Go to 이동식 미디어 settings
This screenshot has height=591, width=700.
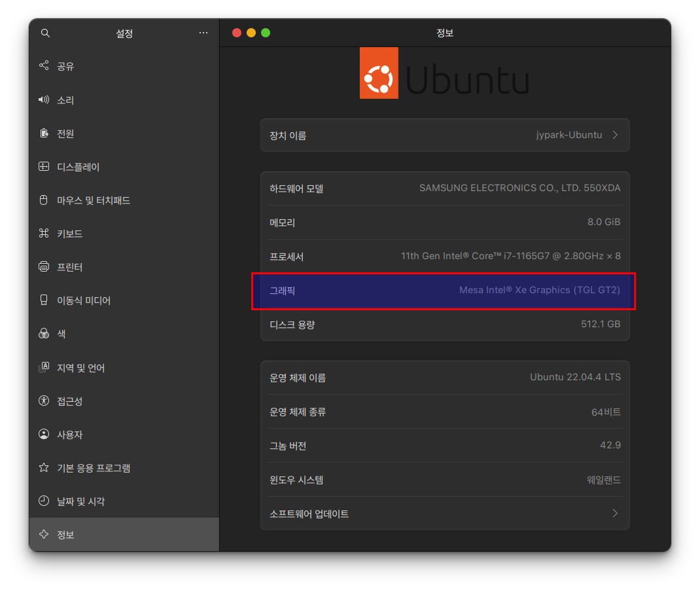point(124,300)
